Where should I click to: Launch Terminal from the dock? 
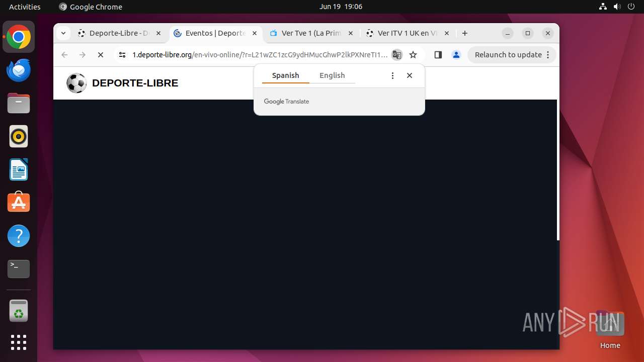point(19,269)
